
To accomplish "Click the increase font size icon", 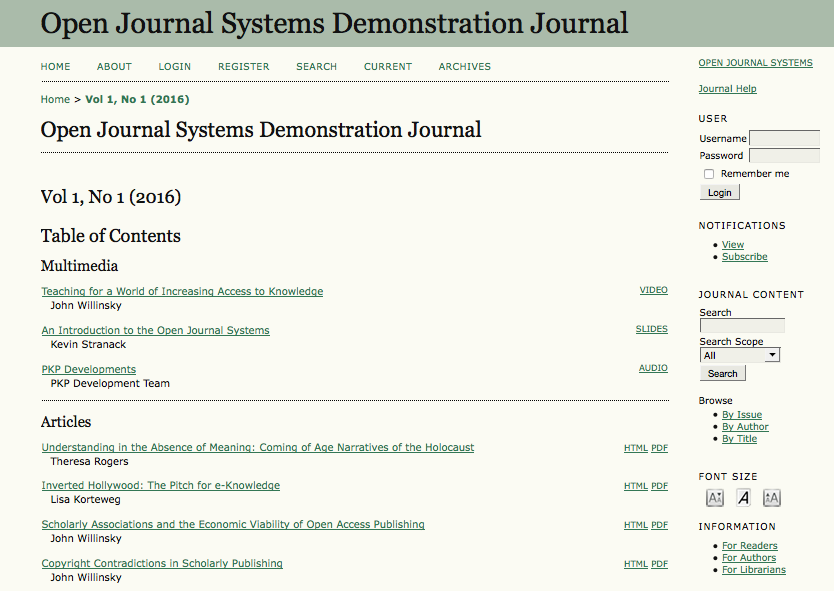I will [771, 498].
